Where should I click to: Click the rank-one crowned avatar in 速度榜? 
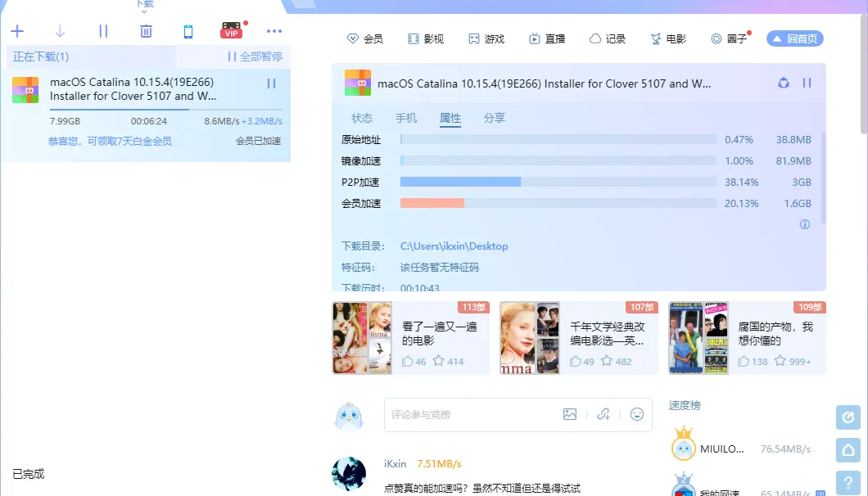point(683,444)
